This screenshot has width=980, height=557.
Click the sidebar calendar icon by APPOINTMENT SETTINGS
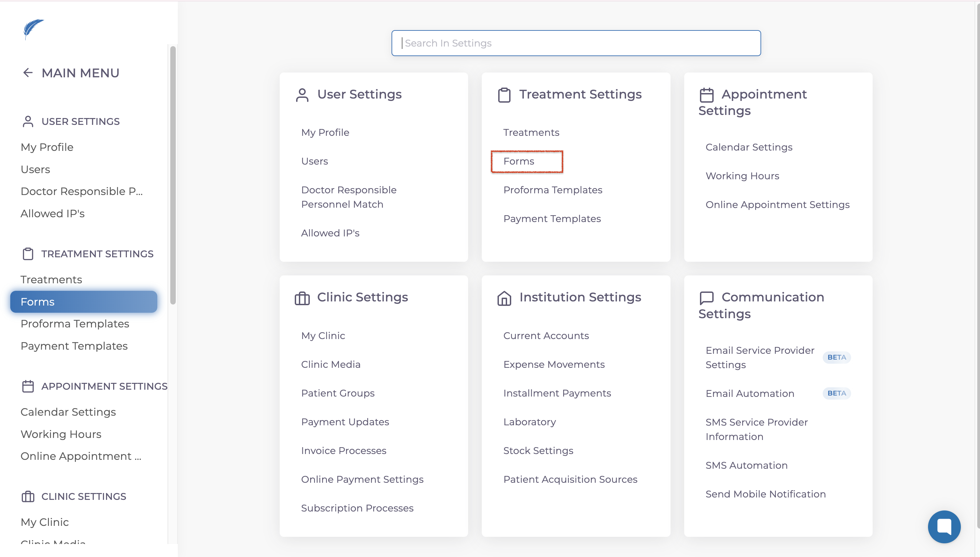28,386
